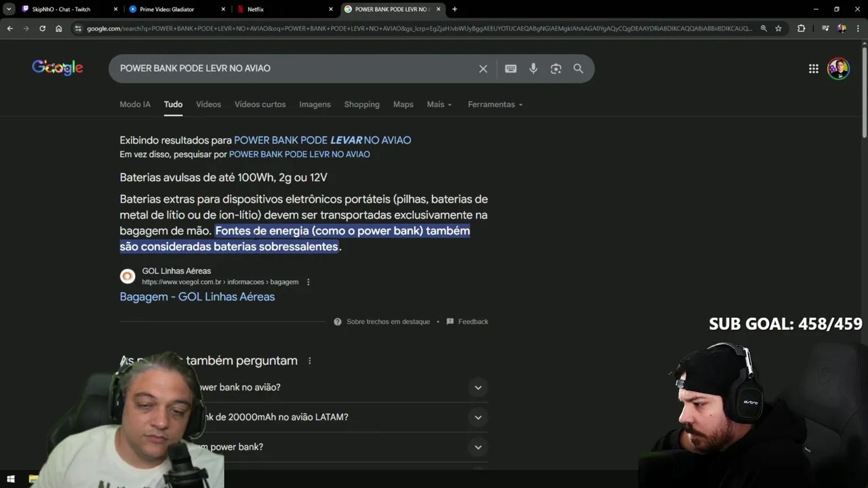Close the Twitch chat tab

tap(115, 9)
